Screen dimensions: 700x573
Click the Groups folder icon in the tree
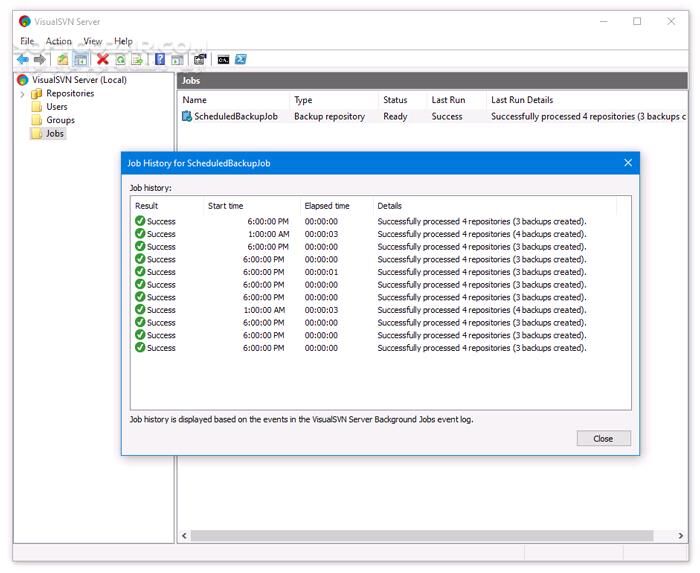click(x=37, y=120)
